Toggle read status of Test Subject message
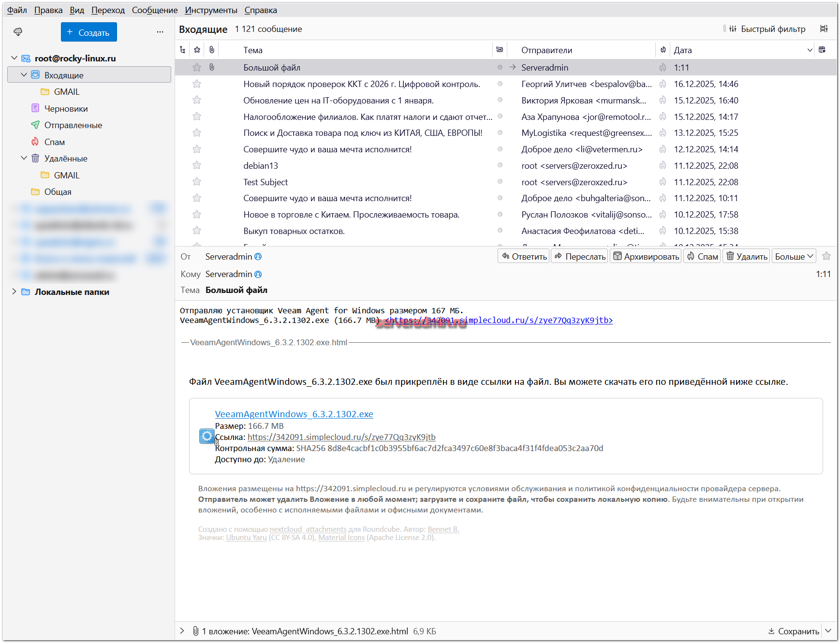Screen dimensions: 840x643 pos(500,182)
